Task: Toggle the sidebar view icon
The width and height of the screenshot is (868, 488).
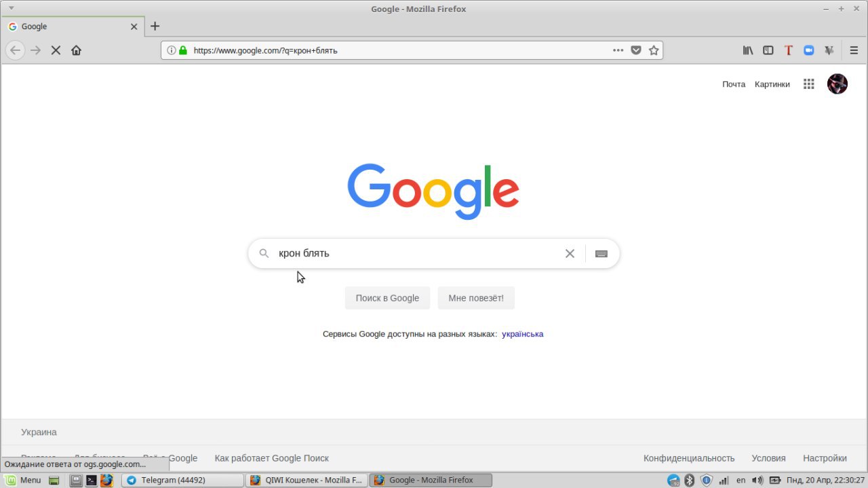Action: pyautogui.click(x=768, y=50)
